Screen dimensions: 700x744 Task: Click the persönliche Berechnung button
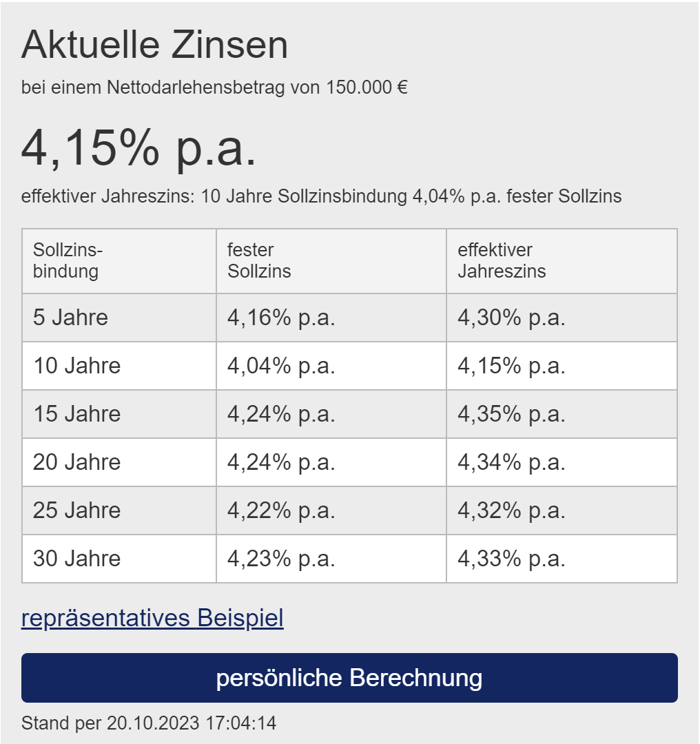click(x=349, y=678)
